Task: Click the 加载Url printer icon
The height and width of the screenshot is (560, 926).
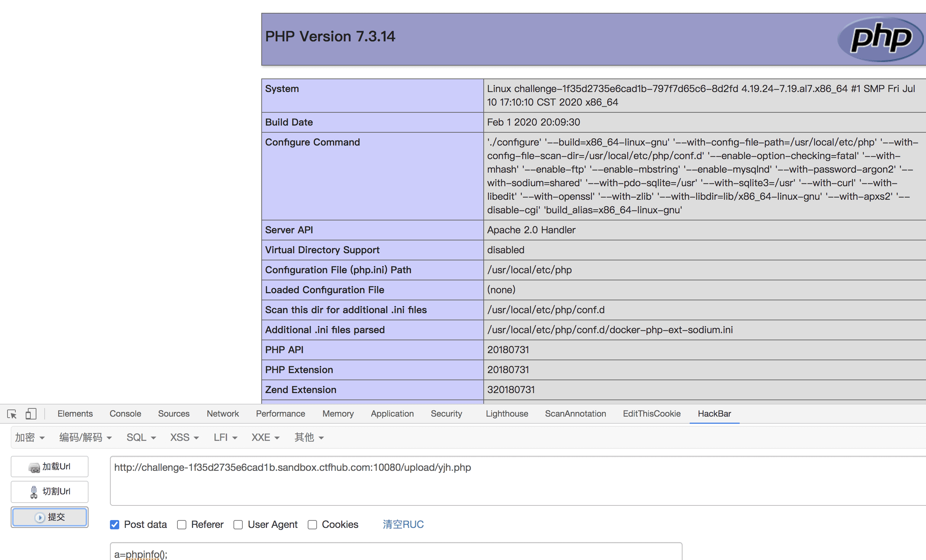Action: (x=34, y=467)
